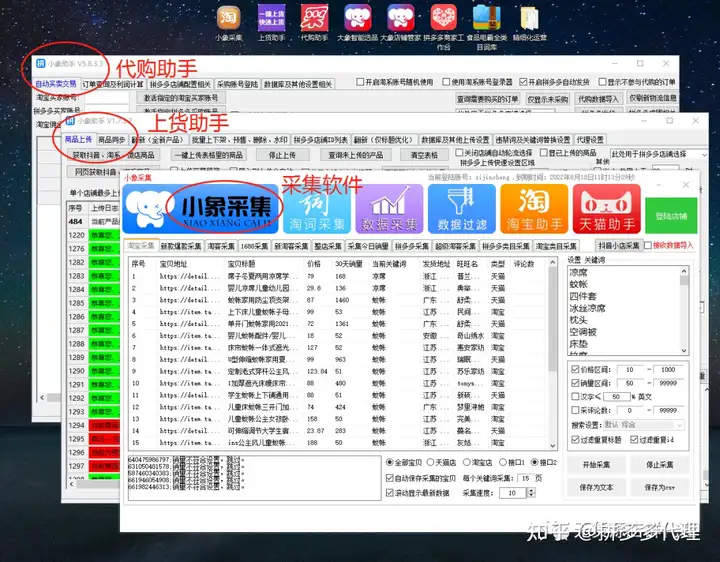Screen dimensions: 720x562
Task: Switch to the 拼多多采集 tab
Action: coord(412,246)
